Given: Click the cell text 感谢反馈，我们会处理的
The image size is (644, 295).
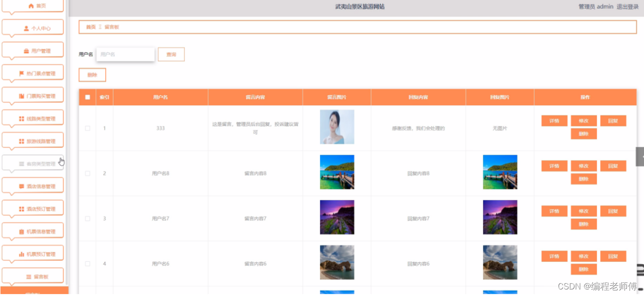Looking at the screenshot, I should pyautogui.click(x=418, y=128).
